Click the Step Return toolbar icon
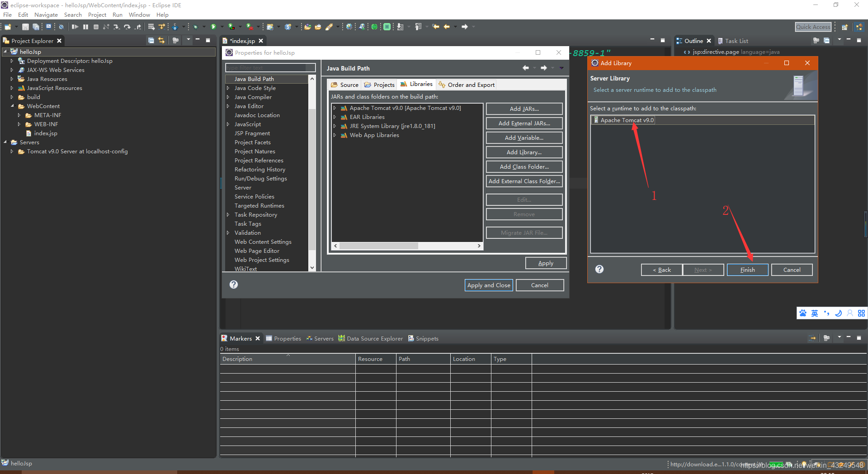 (138, 27)
